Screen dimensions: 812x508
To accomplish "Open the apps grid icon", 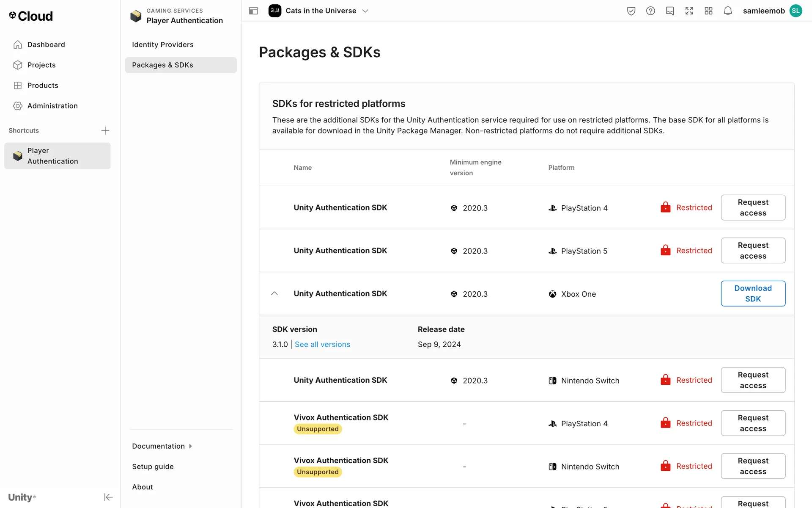I will (x=708, y=11).
